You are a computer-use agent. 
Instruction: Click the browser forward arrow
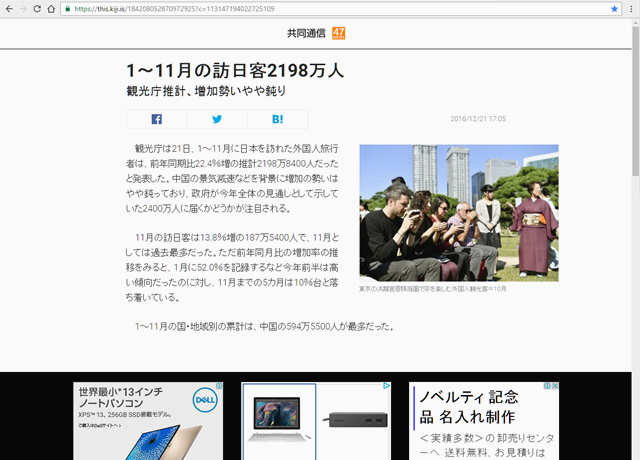coord(22,9)
